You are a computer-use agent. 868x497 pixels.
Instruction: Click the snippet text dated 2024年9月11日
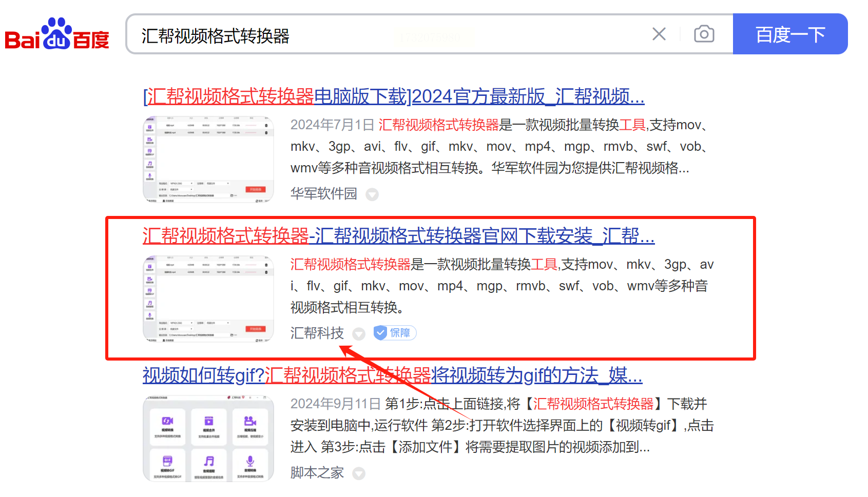coord(502,426)
